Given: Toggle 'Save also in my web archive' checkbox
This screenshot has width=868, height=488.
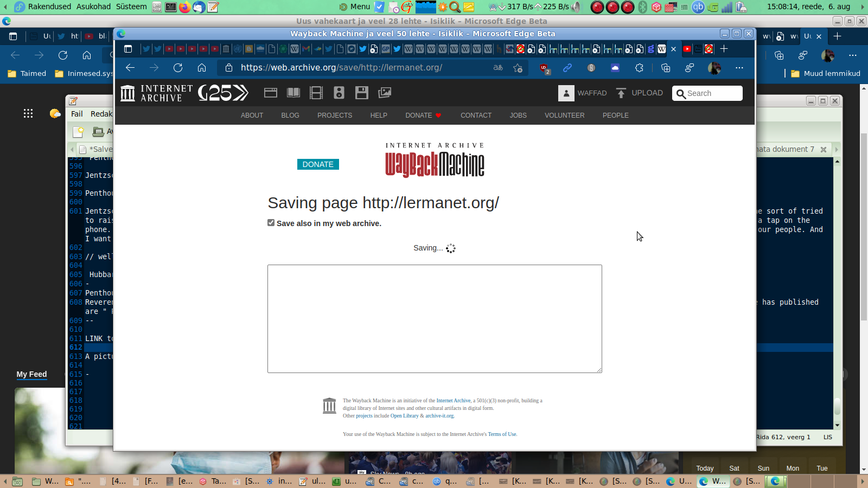Looking at the screenshot, I should (x=271, y=223).
